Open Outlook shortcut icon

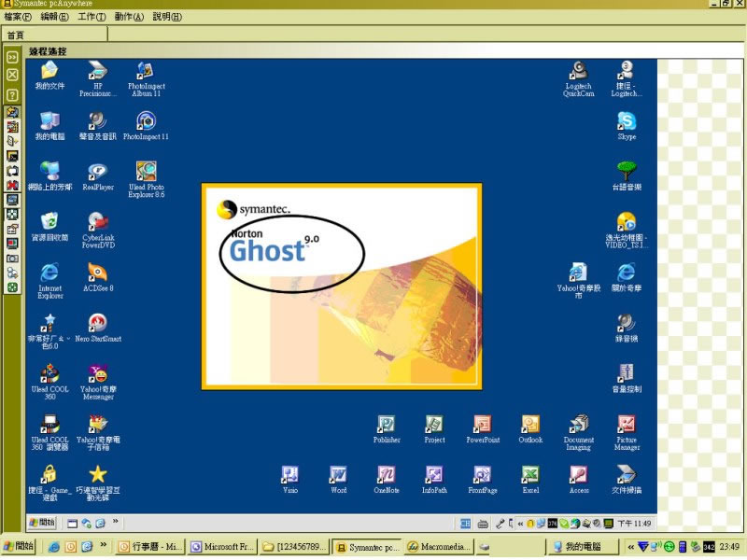530,429
